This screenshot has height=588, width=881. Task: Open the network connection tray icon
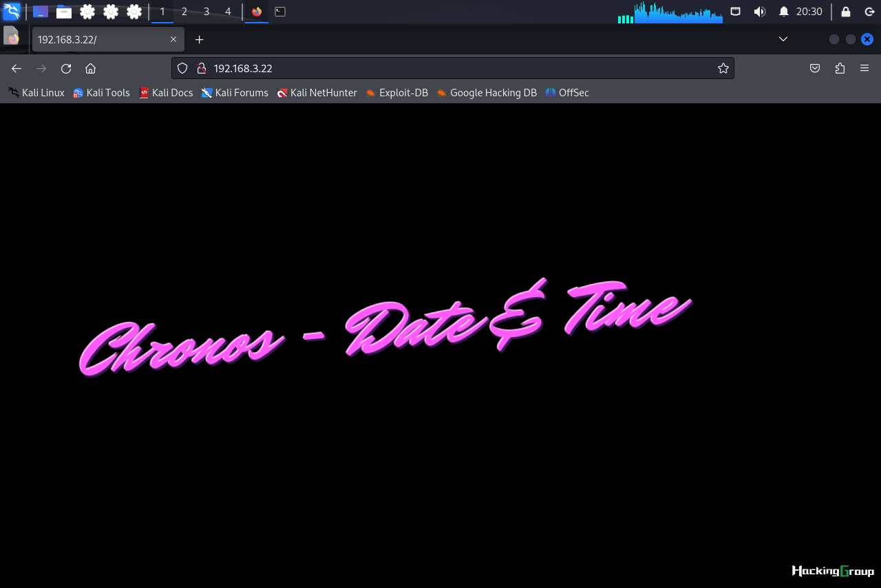(x=736, y=12)
